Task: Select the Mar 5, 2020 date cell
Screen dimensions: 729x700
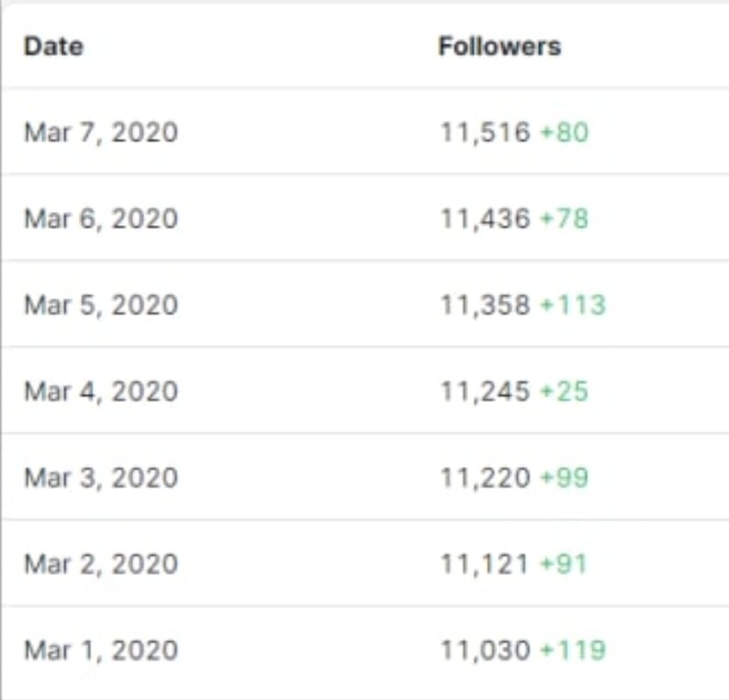Action: click(101, 306)
